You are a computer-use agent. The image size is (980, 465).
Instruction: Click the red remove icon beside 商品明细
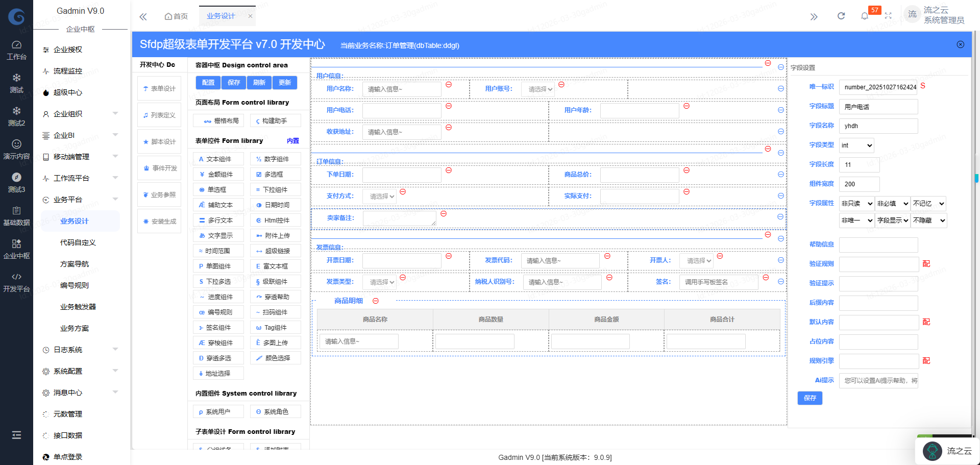(376, 301)
